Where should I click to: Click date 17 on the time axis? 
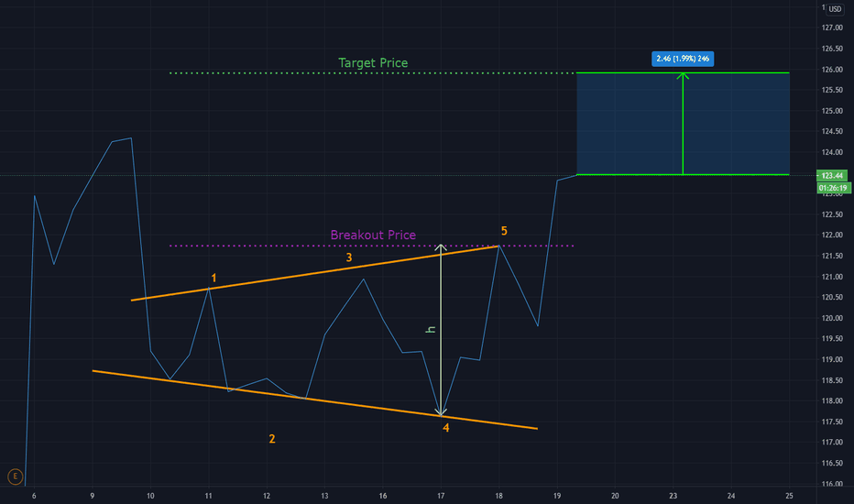[x=441, y=496]
